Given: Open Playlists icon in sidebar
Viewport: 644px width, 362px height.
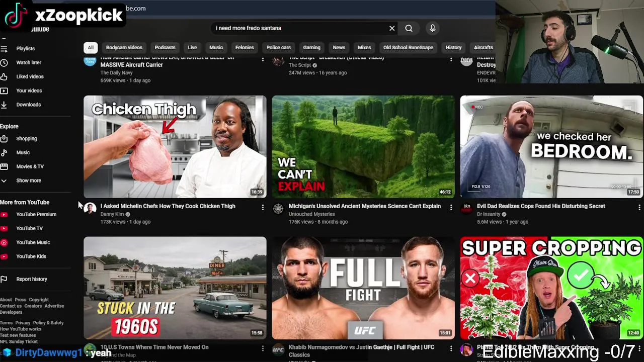Looking at the screenshot, I should point(4,49).
